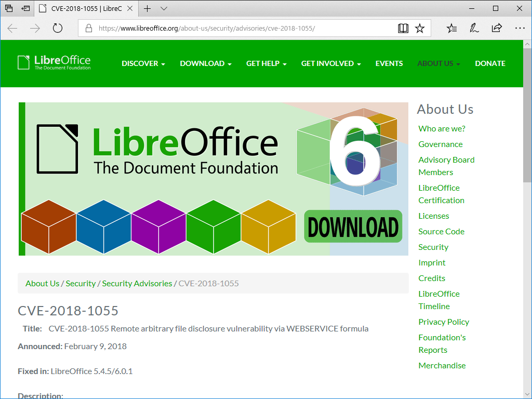Click the scrollbar up arrow
This screenshot has width=532, height=399.
point(527,44)
